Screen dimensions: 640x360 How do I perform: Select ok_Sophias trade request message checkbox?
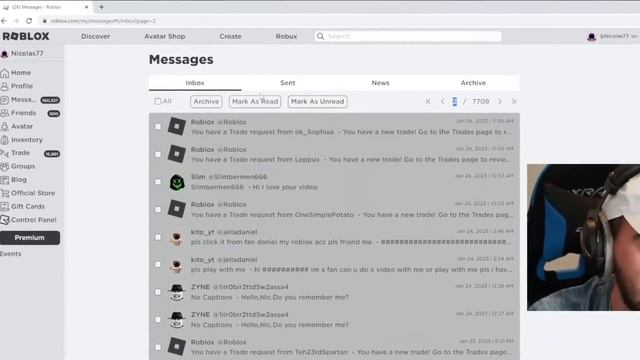tap(158, 127)
